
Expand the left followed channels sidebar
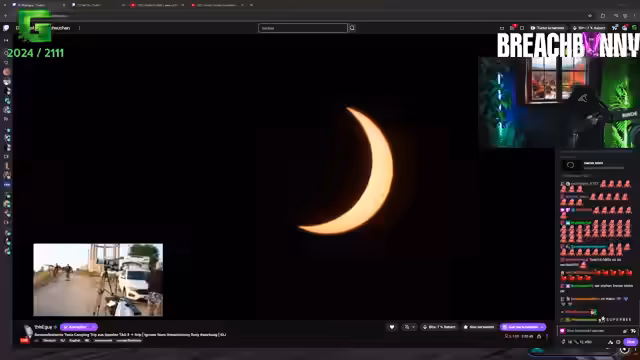pos(6,40)
